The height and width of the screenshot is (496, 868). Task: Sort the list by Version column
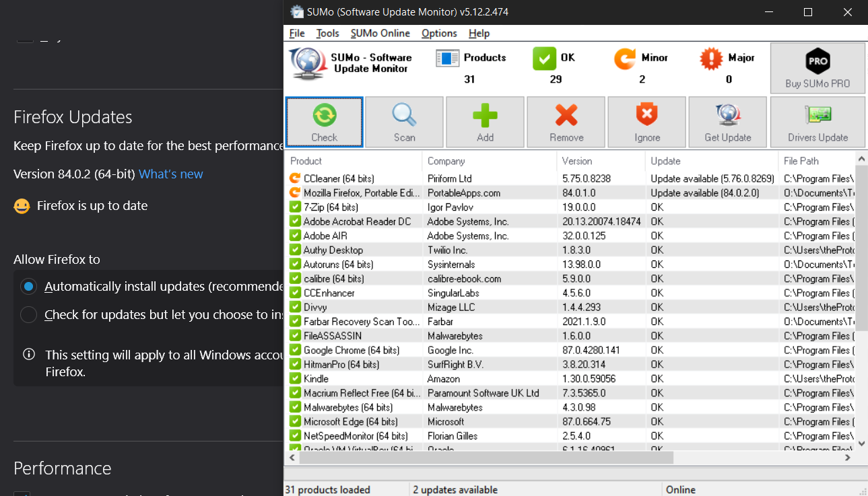601,161
